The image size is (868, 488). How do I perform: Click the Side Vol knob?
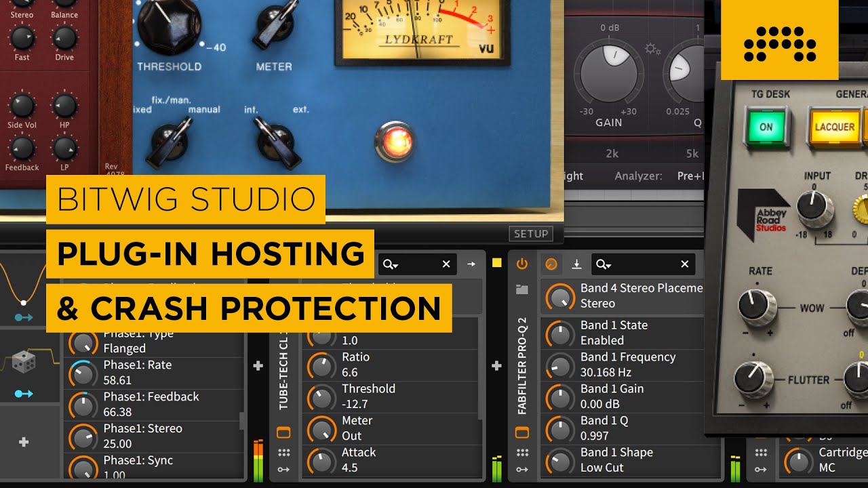point(22,106)
